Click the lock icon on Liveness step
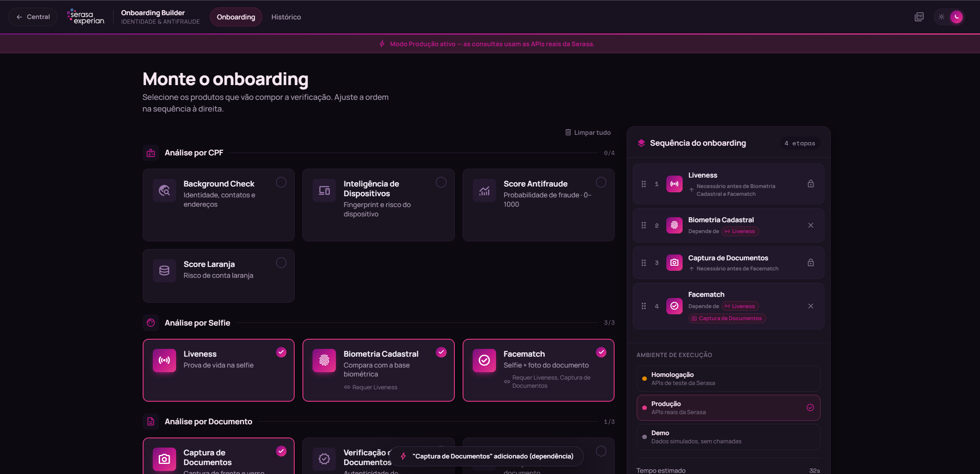Screen dimensions: 980x474 point(811,184)
